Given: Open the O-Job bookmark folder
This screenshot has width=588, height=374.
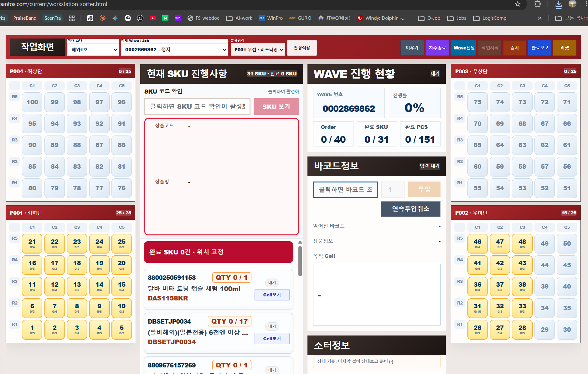Looking at the screenshot, I should (x=429, y=18).
